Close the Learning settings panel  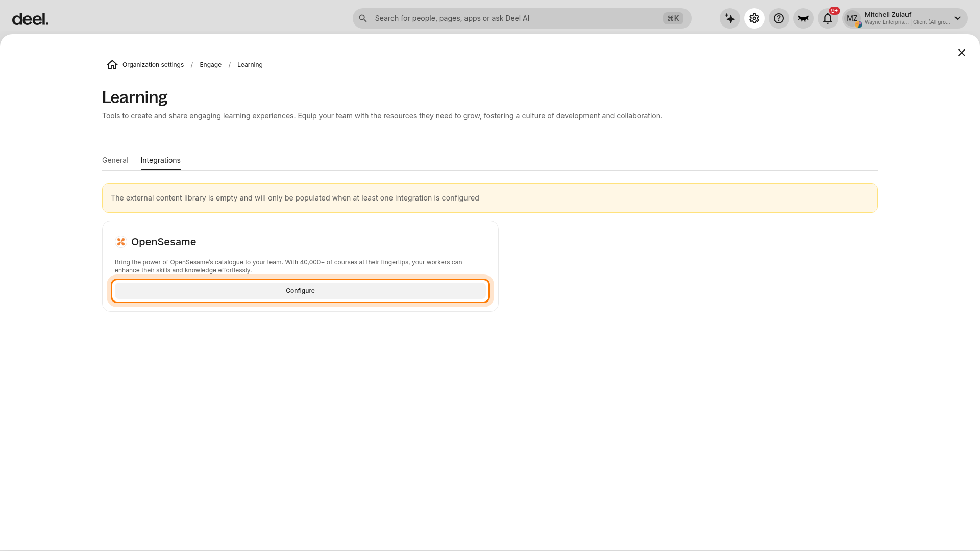(962, 53)
